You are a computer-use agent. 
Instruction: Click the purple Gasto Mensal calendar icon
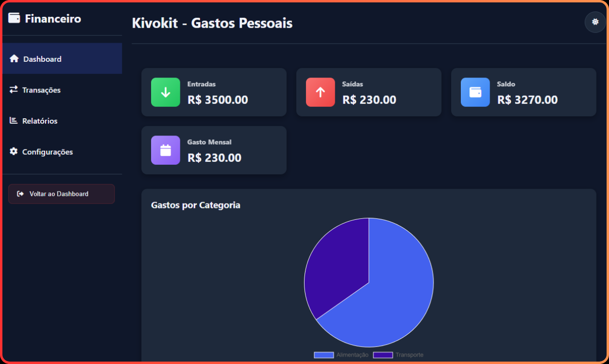click(x=165, y=150)
